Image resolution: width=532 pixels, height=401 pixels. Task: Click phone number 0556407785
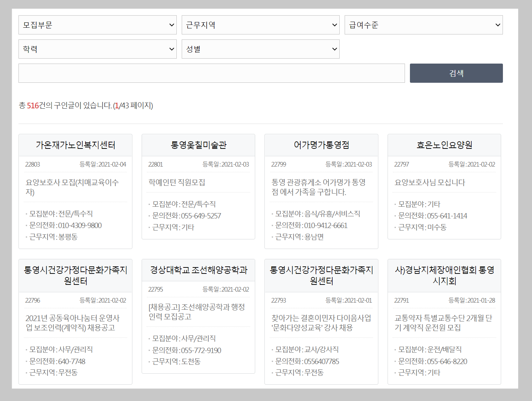[x=322, y=361]
